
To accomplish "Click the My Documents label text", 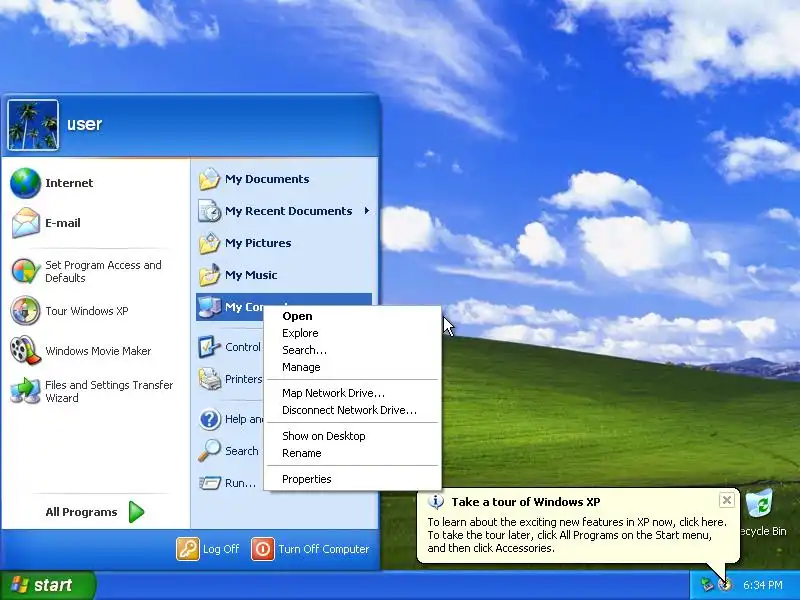I will tap(267, 179).
